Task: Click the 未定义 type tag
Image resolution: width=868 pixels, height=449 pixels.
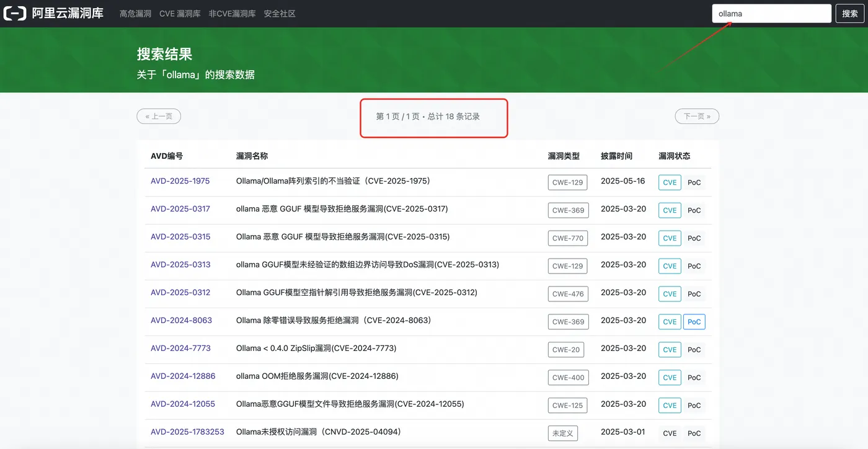Action: [563, 433]
